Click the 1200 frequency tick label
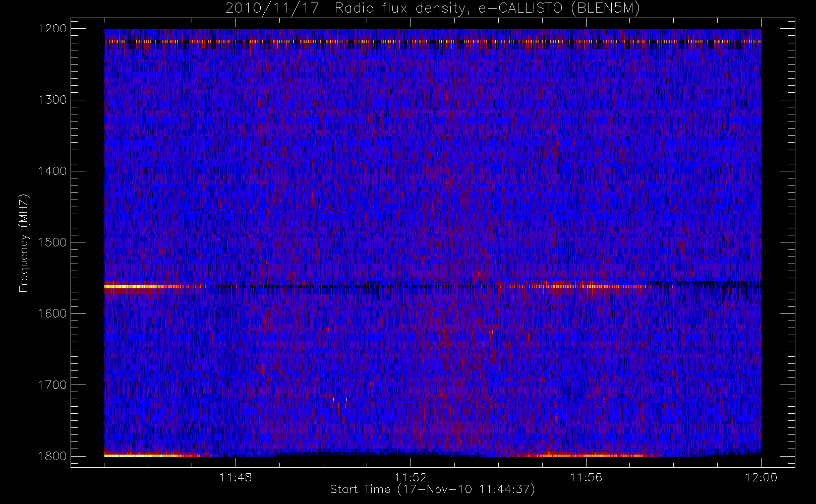The image size is (816, 504). (52, 29)
